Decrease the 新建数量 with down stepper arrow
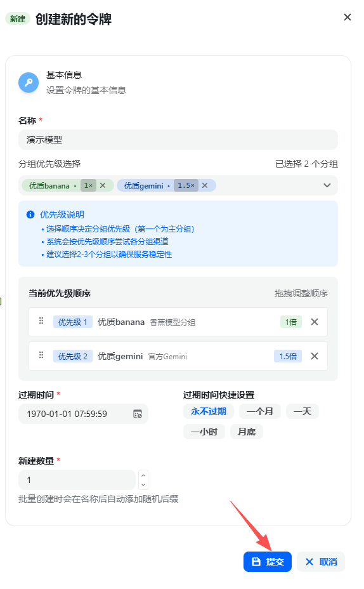This screenshot has height=589, width=364. tap(143, 484)
